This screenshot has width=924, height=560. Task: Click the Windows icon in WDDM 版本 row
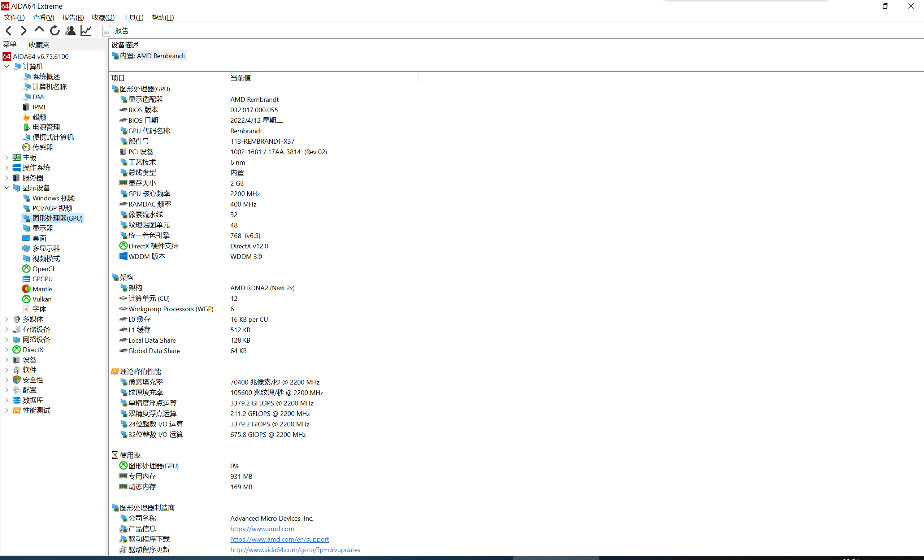[x=123, y=256]
